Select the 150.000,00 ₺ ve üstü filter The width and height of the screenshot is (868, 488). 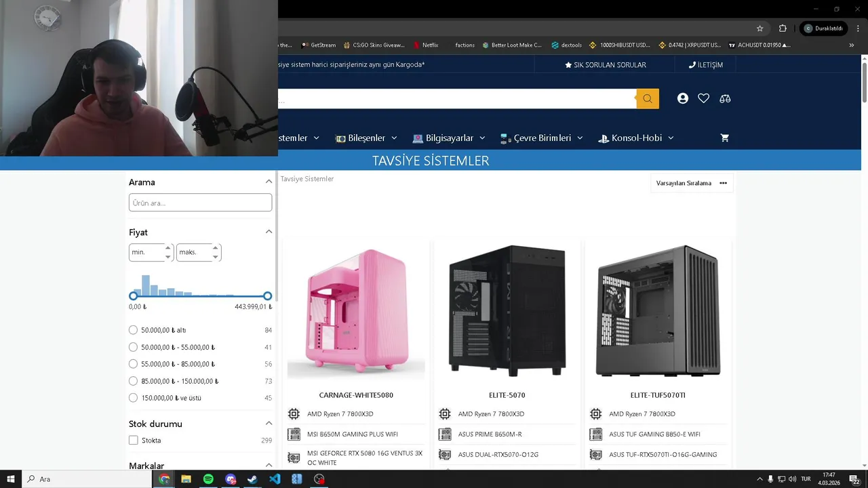coord(133,398)
